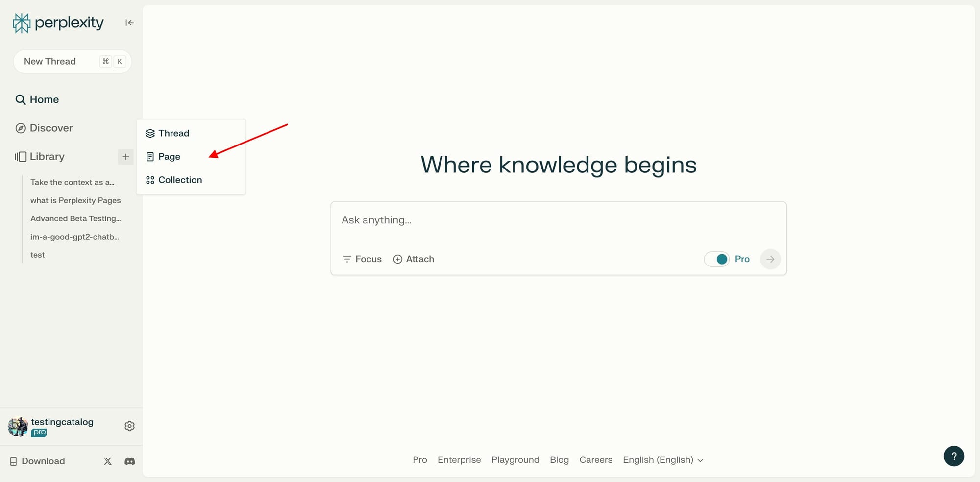This screenshot has height=482, width=980.
Task: Open Settings with the gear icon
Action: [x=129, y=426]
